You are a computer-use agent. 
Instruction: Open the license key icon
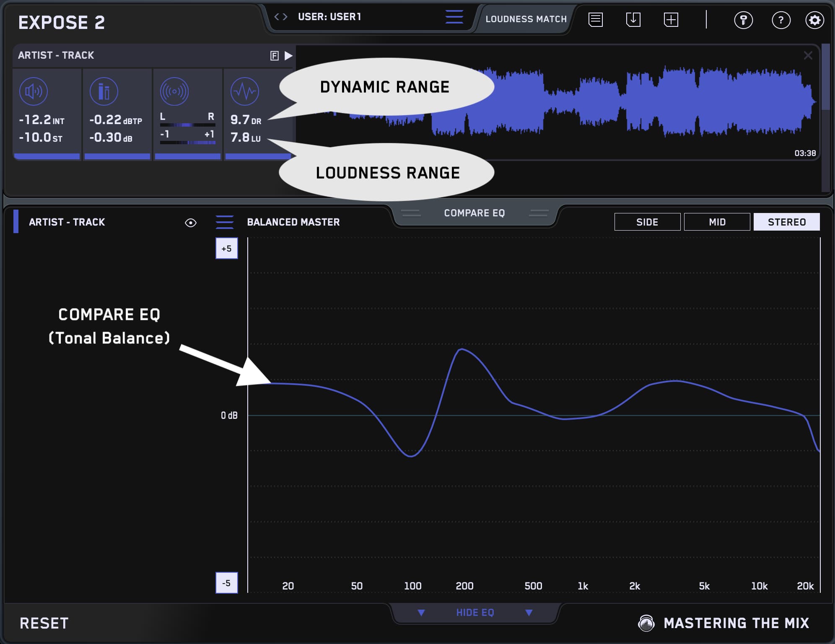743,20
